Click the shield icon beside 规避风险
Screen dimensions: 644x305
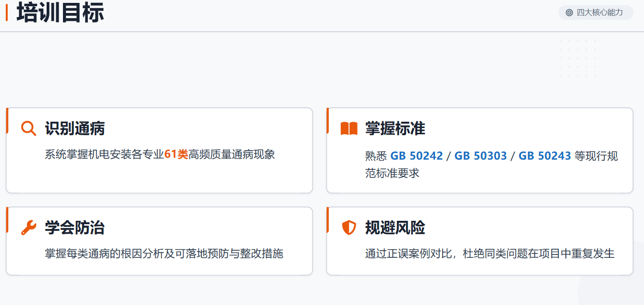coord(349,228)
